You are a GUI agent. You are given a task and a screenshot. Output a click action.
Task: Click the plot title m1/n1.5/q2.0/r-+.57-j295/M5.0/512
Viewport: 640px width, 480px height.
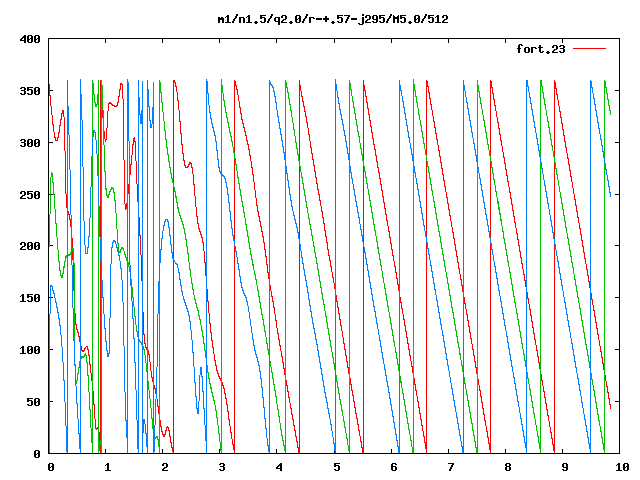333,19
